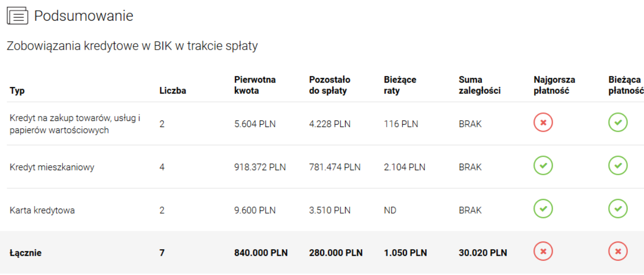
Task: Click red X worst payment for goods credit
Action: point(543,123)
